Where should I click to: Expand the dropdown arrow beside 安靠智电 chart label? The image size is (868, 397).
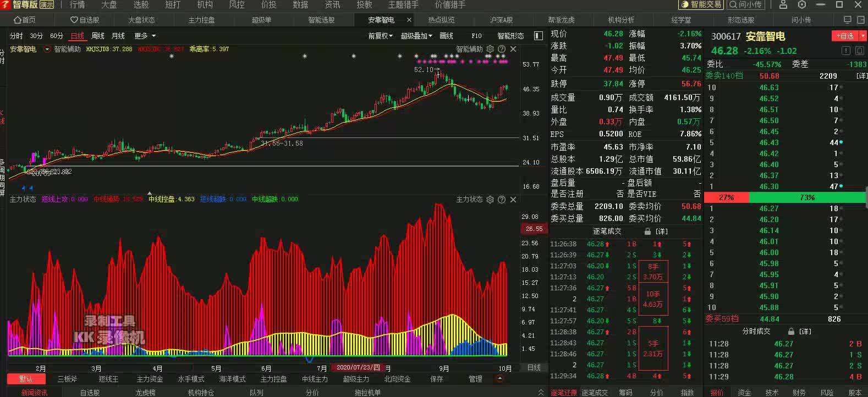coord(47,49)
